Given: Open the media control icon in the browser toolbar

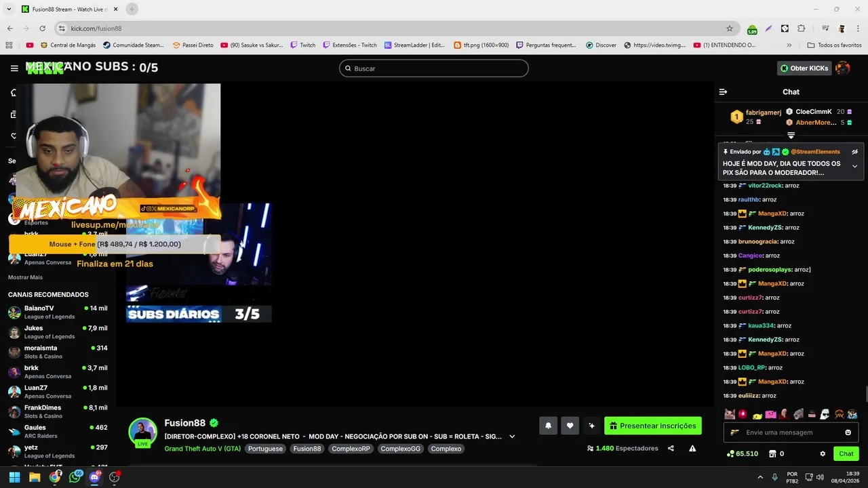Looking at the screenshot, I should [825, 28].
